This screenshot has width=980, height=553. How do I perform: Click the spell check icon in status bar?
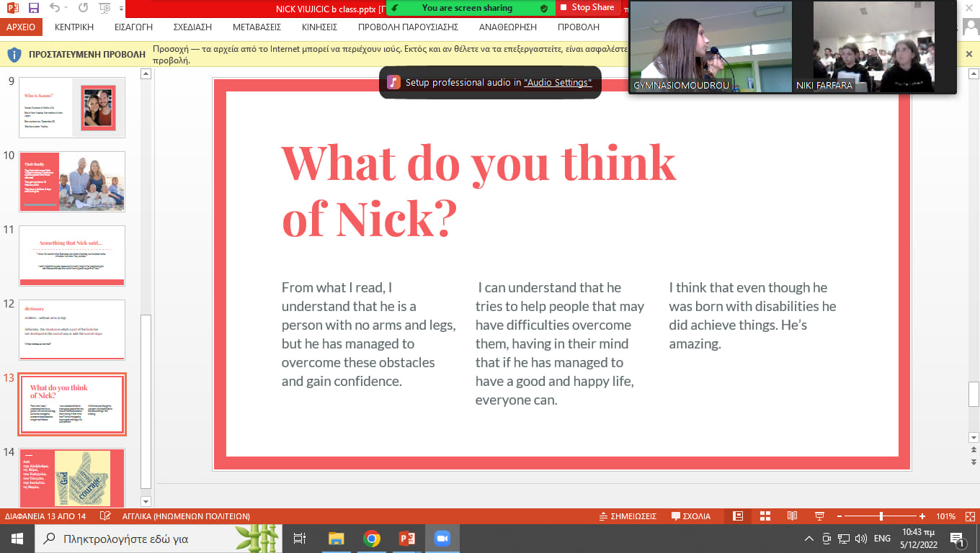[106, 516]
